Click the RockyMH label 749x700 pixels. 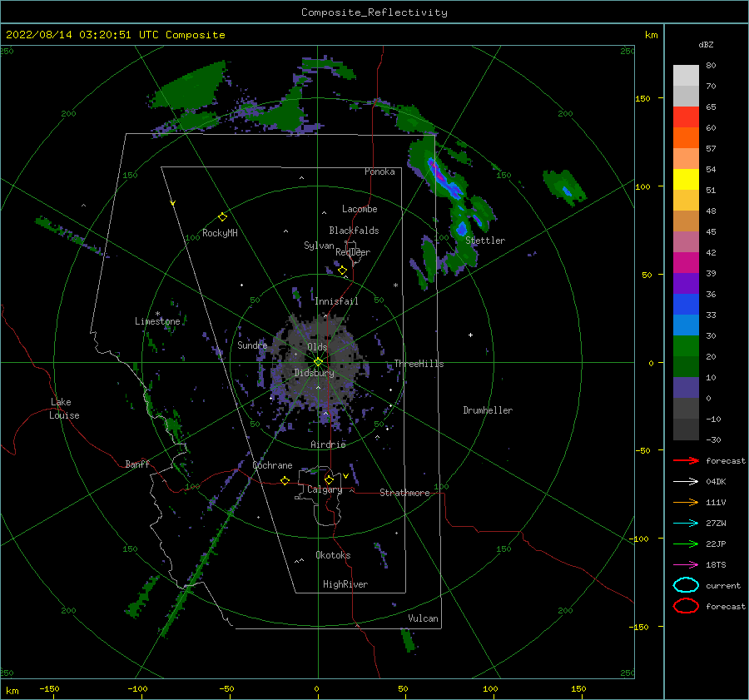(x=220, y=233)
